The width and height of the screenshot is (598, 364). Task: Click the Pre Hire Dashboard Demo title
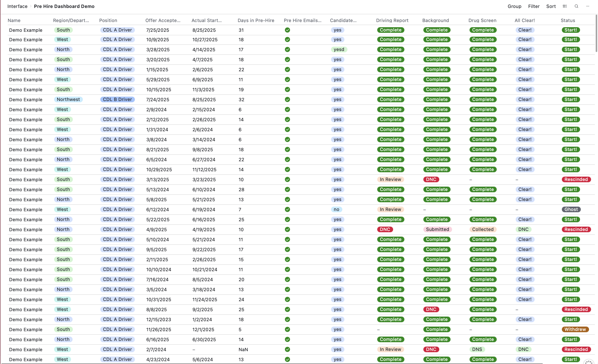point(64,6)
